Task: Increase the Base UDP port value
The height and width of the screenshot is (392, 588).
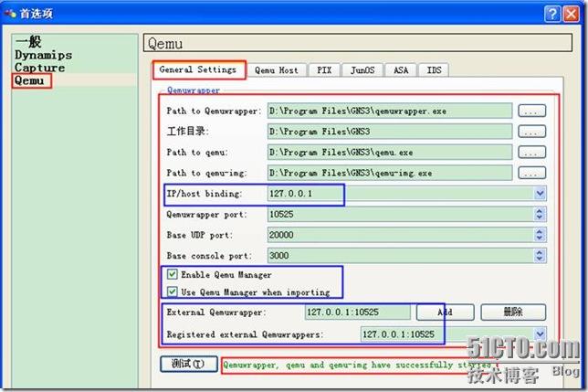Action: tap(540, 231)
